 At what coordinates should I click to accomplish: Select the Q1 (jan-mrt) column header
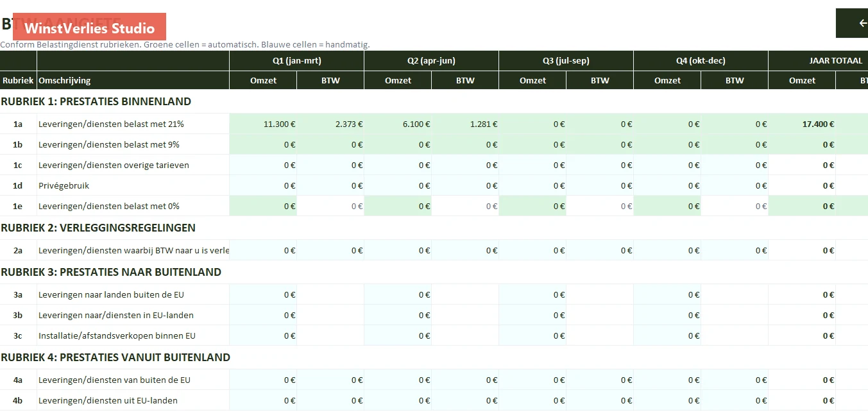[x=296, y=60]
